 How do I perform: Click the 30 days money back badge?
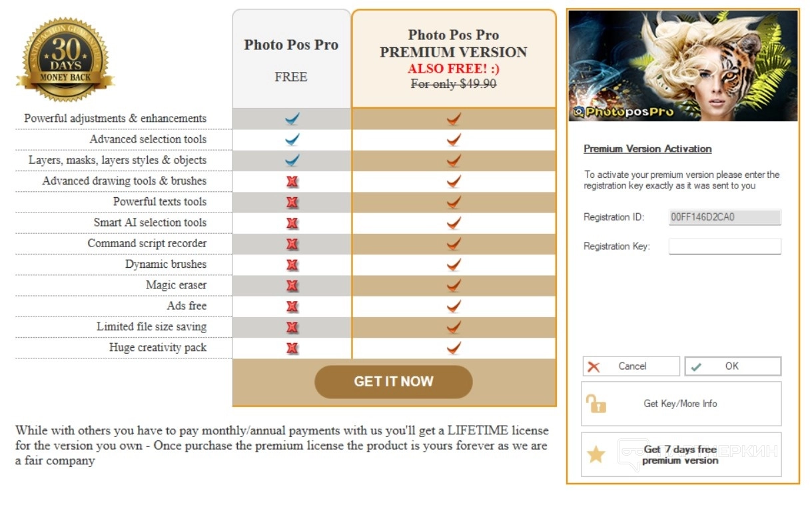point(65,61)
